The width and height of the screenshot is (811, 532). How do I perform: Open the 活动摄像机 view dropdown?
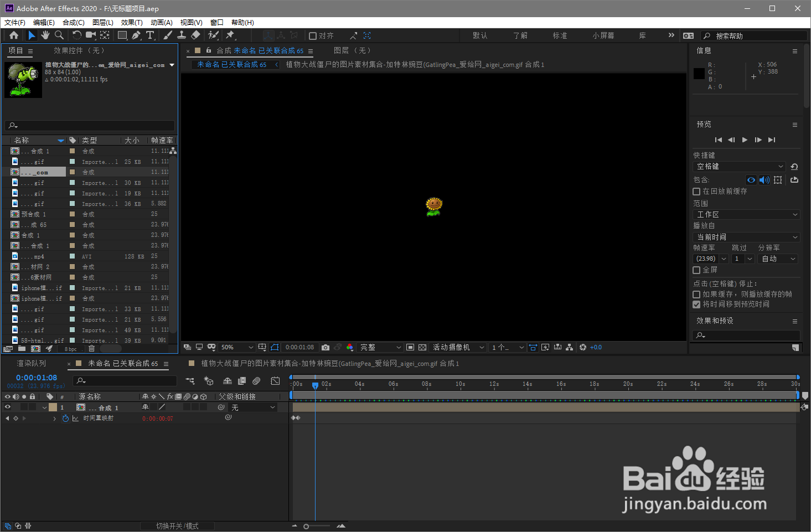(x=458, y=347)
